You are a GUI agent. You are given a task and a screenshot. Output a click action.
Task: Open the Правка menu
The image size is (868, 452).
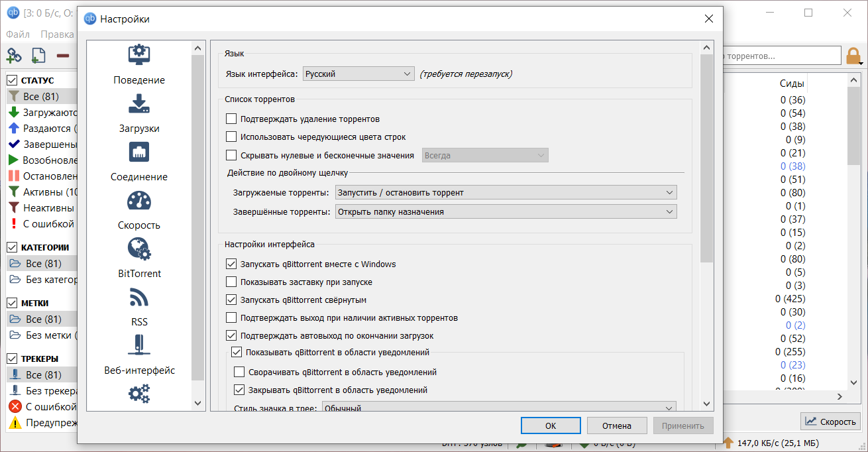tap(57, 34)
